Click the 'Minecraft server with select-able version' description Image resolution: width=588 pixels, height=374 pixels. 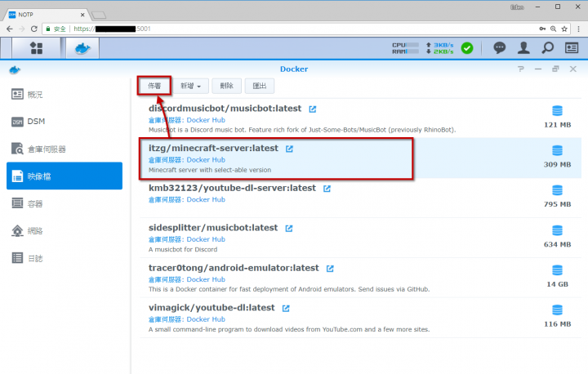coord(210,170)
